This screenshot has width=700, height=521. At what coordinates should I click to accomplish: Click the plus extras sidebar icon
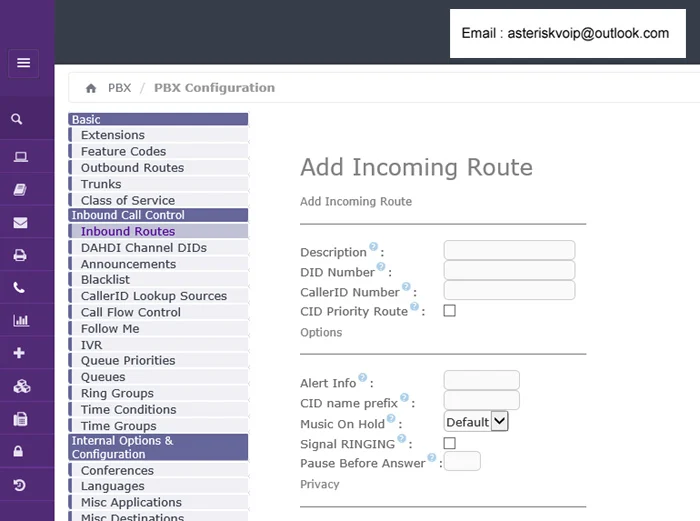pos(19,353)
